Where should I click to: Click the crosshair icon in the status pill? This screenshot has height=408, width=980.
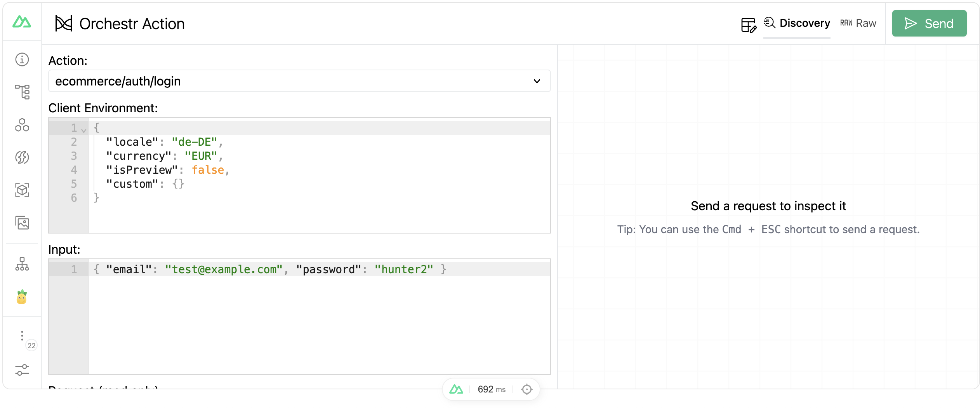pyautogui.click(x=527, y=389)
